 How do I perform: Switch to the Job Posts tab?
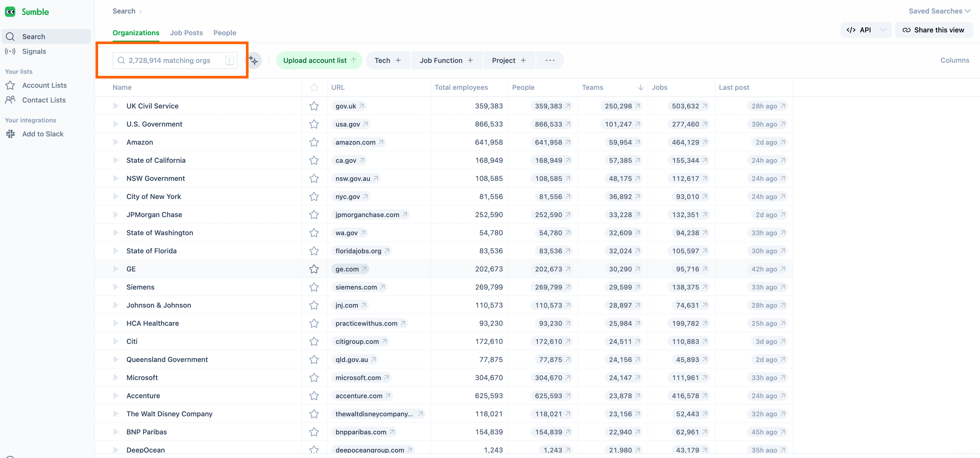tap(186, 33)
